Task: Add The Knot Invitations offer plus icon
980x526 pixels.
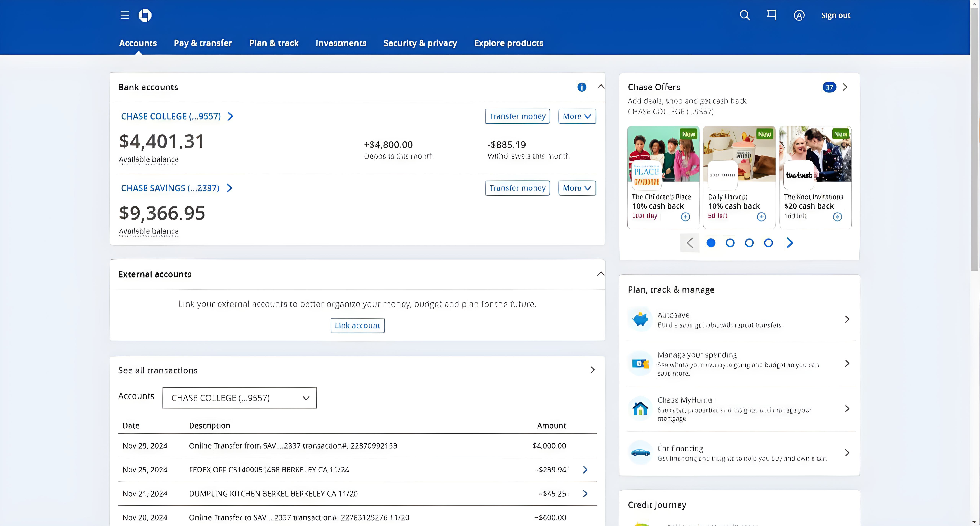Action: 837,217
